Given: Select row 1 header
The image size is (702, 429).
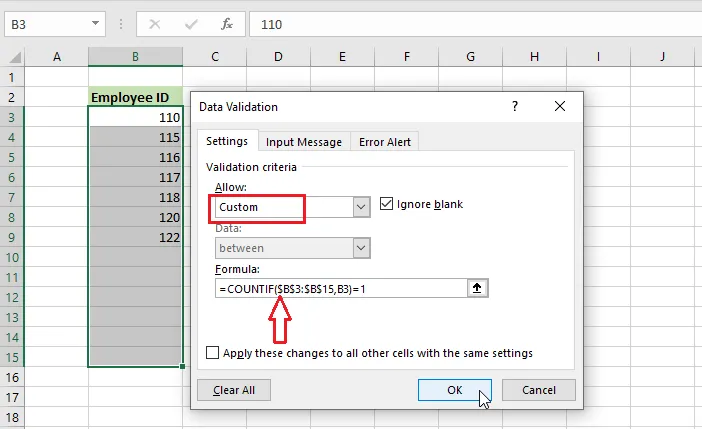Looking at the screenshot, I should point(12,77).
